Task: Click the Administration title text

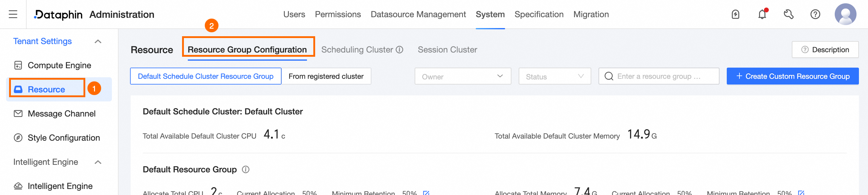Action: (x=122, y=14)
